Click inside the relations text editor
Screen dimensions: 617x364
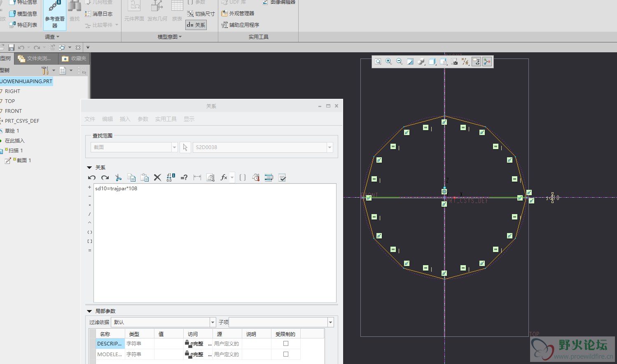point(215,243)
